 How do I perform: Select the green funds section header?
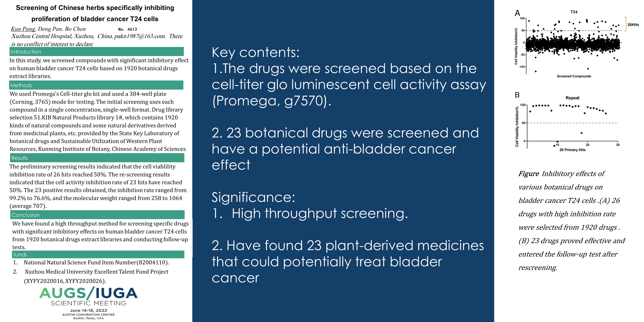coord(98,254)
